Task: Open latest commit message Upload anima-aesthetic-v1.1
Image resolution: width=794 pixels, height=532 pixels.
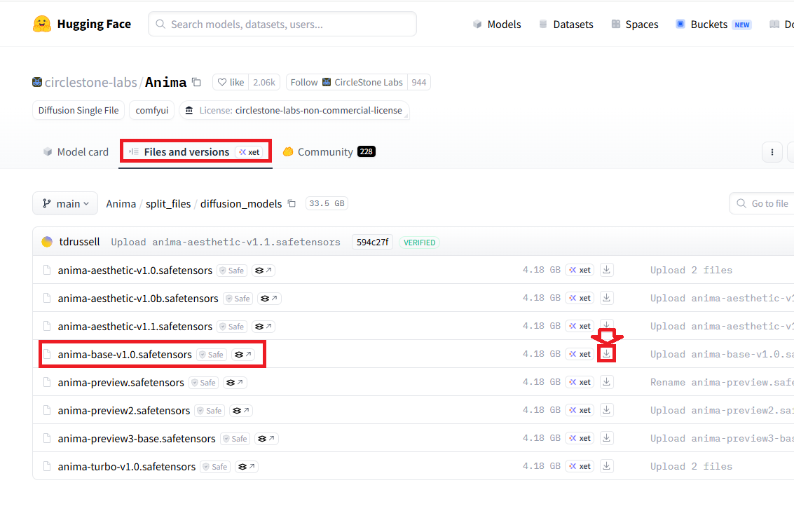Action: [226, 243]
